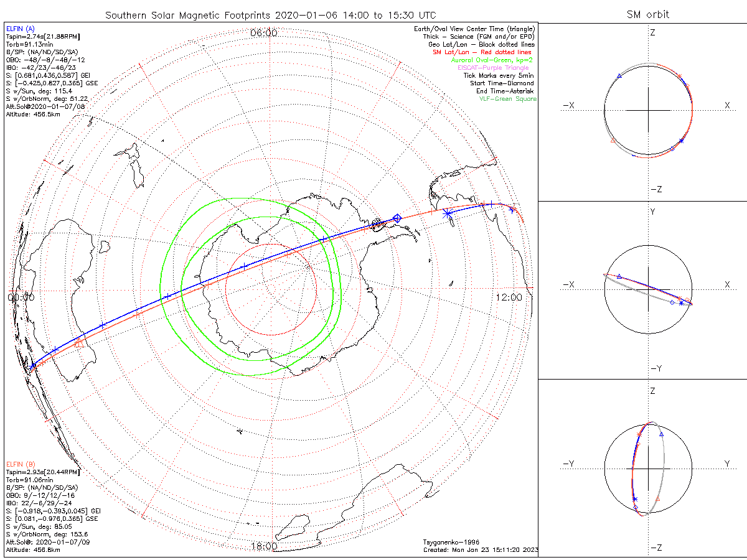Screen dimensions: 747x560
Task: Click the VLF-Green Square legend entry
Action: coord(507,99)
